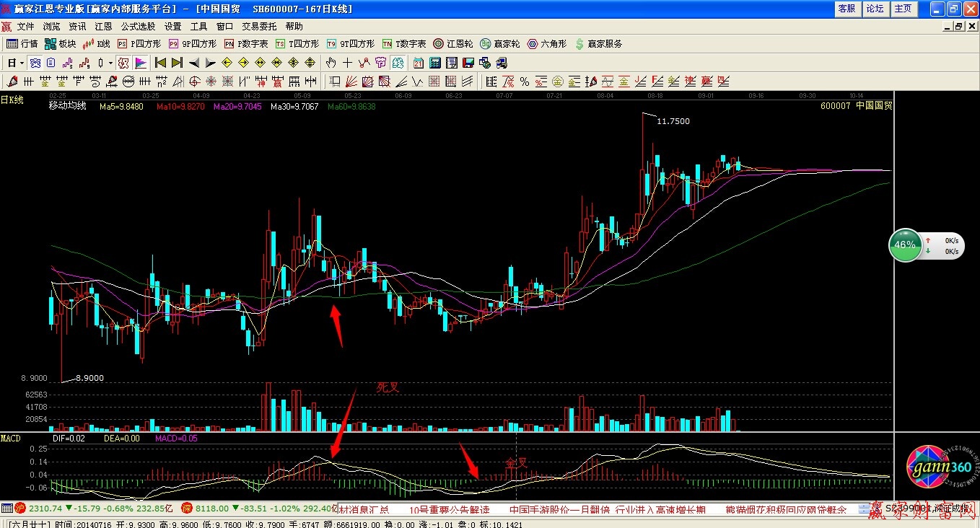Click the 论坛 forum button

coord(875,9)
